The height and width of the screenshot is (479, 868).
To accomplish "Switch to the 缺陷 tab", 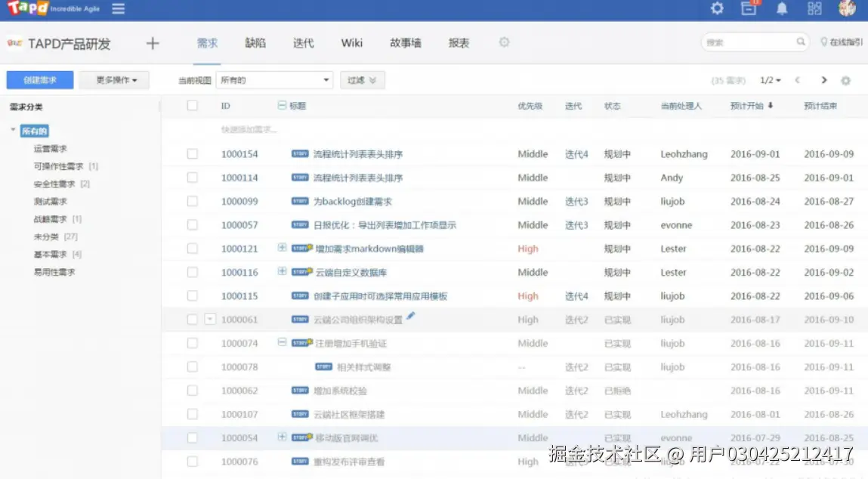I will tap(255, 43).
